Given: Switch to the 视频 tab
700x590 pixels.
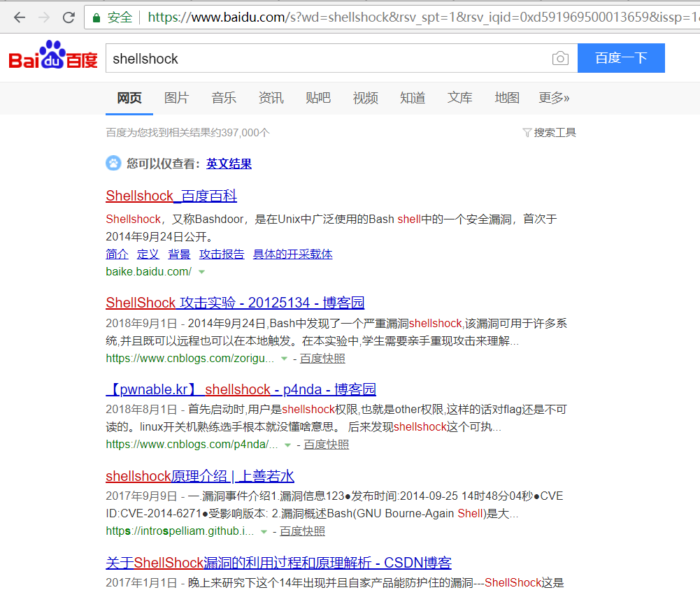Looking at the screenshot, I should [x=366, y=98].
